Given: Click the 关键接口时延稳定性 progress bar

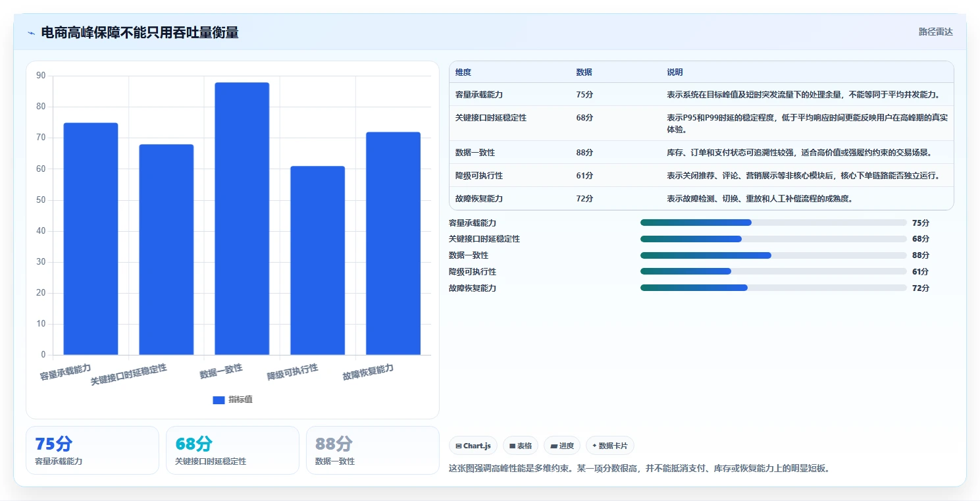Looking at the screenshot, I should 773,239.
